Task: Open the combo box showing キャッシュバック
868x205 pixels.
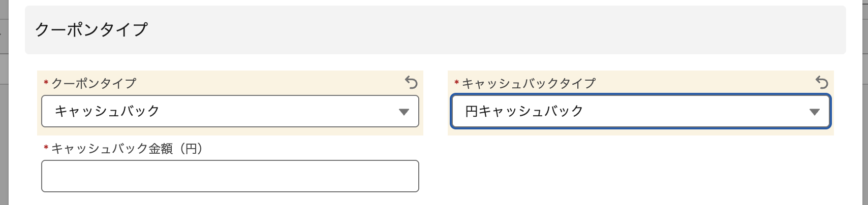Action: click(230, 111)
